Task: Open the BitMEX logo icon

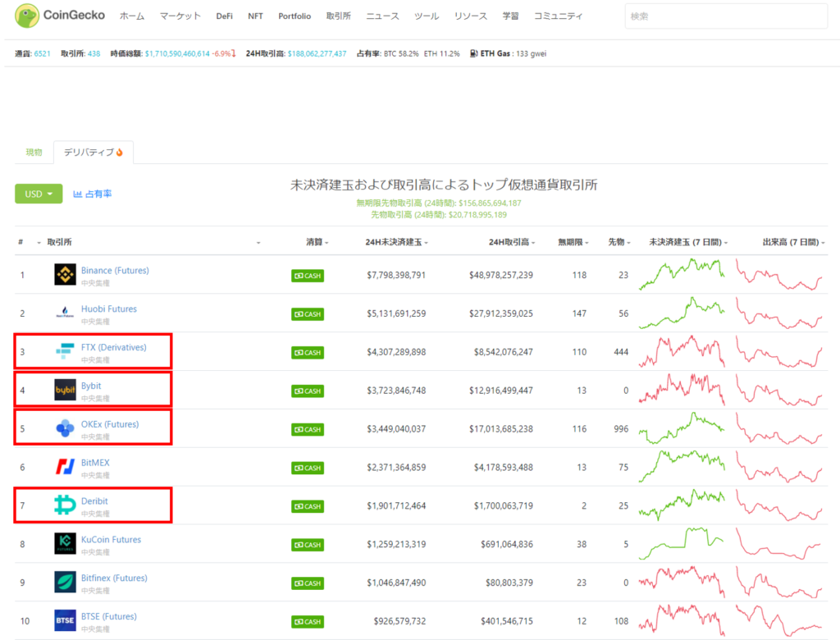Action: pyautogui.click(x=66, y=467)
